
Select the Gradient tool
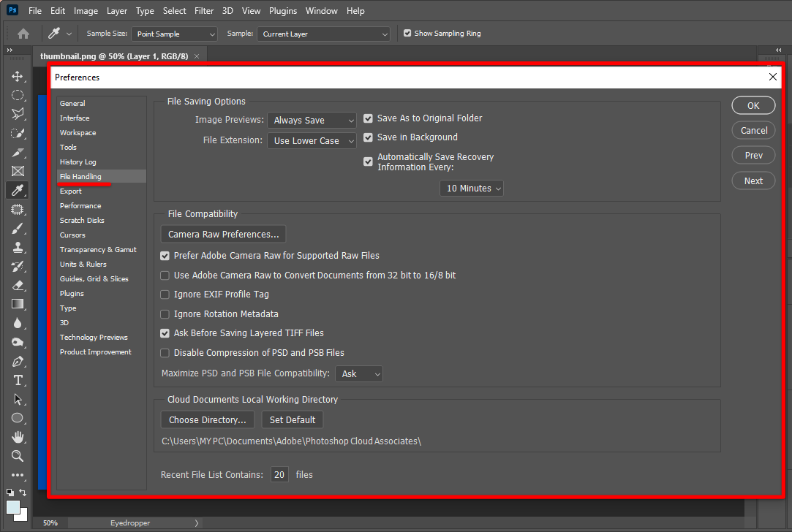coord(18,304)
